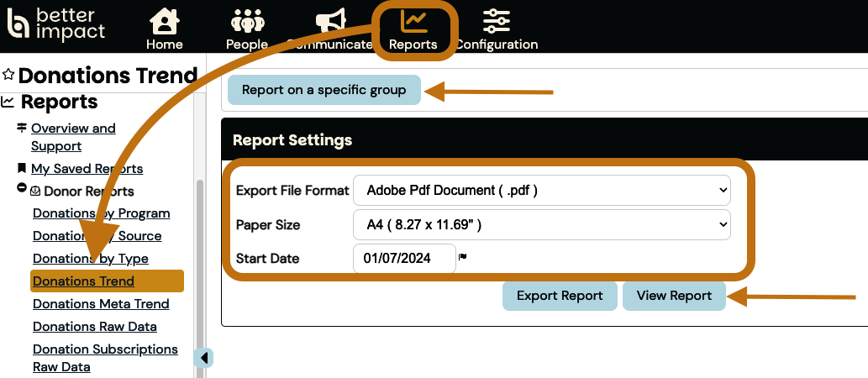Click the bookmark icon beside My Saved Reports
The height and width of the screenshot is (378, 868).
[x=22, y=168]
